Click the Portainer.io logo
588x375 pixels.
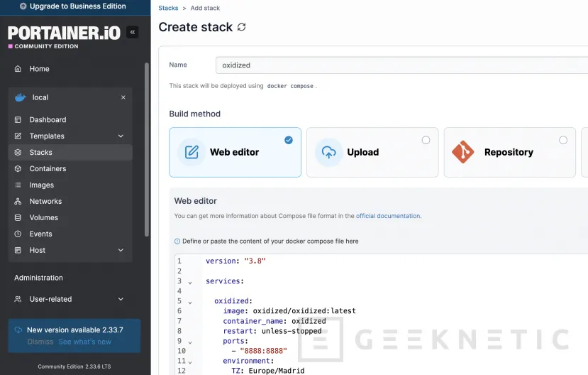point(64,33)
